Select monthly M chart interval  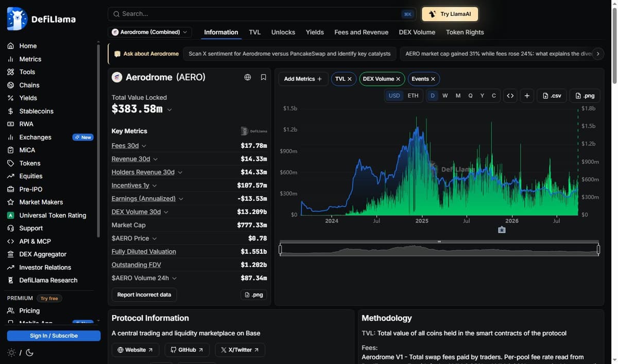(458, 96)
